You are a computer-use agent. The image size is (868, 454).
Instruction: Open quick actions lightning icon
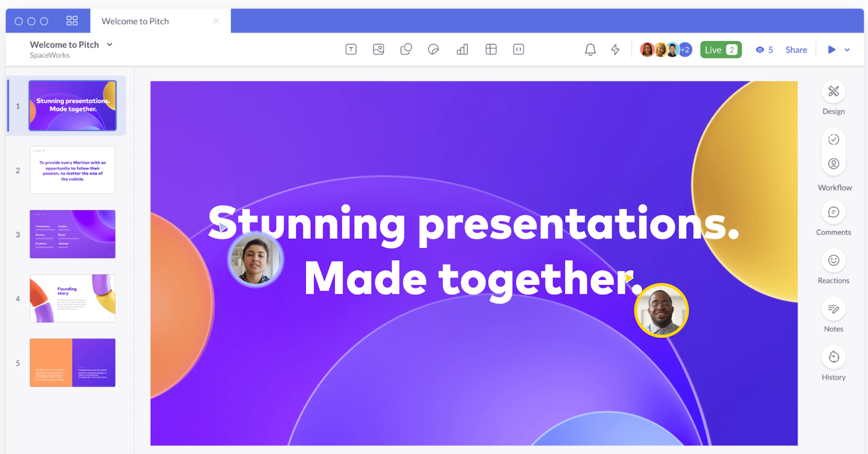click(615, 49)
